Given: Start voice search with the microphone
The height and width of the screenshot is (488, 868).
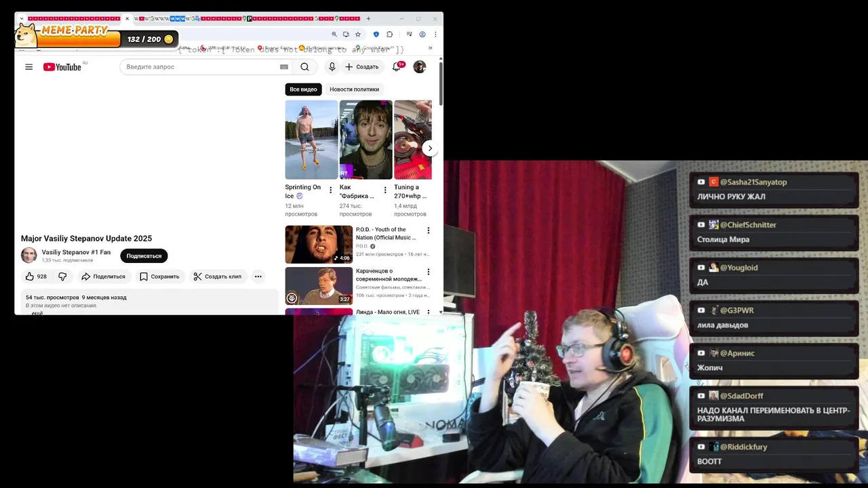Looking at the screenshot, I should coord(332,67).
